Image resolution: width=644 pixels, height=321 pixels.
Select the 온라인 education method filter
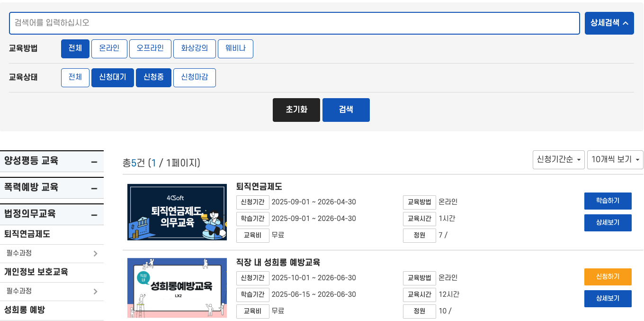[109, 48]
